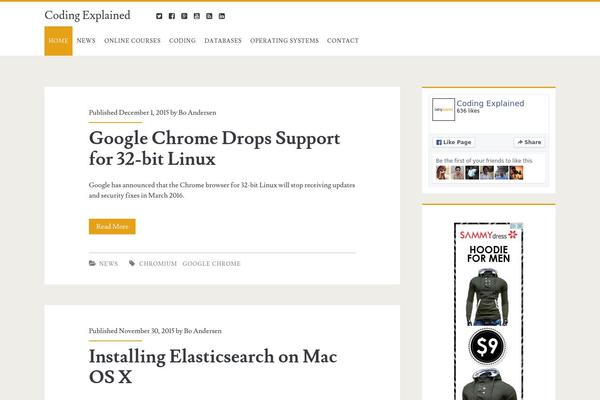Open the Twitter social icon in header
The height and width of the screenshot is (400, 600).
click(159, 16)
